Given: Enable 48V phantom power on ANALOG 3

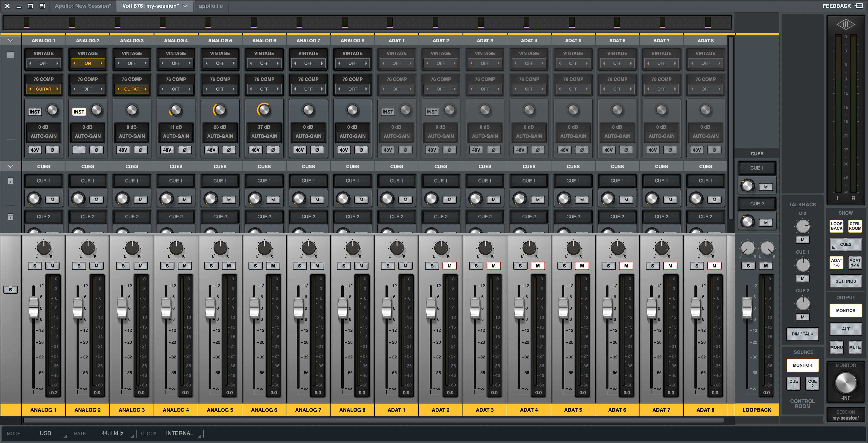Looking at the screenshot, I should [123, 150].
